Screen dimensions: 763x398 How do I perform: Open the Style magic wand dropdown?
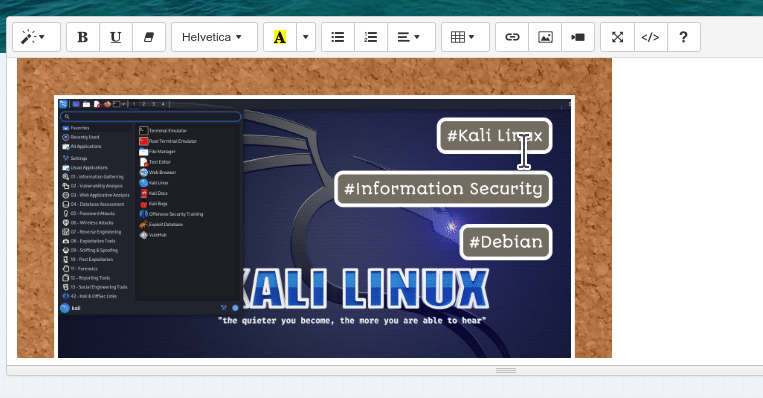click(36, 37)
